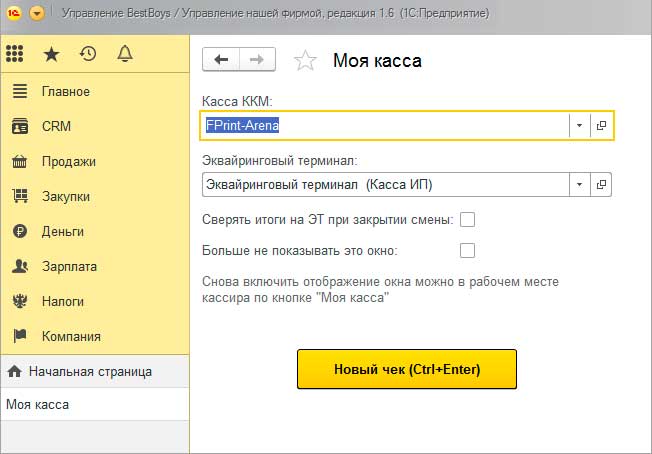This screenshot has width=652, height=454.
Task: Click the hint text about Моя касса button
Action: tap(380, 289)
